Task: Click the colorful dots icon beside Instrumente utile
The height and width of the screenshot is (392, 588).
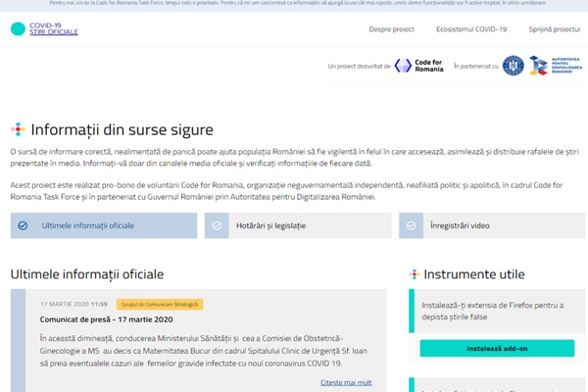Action: coord(415,274)
